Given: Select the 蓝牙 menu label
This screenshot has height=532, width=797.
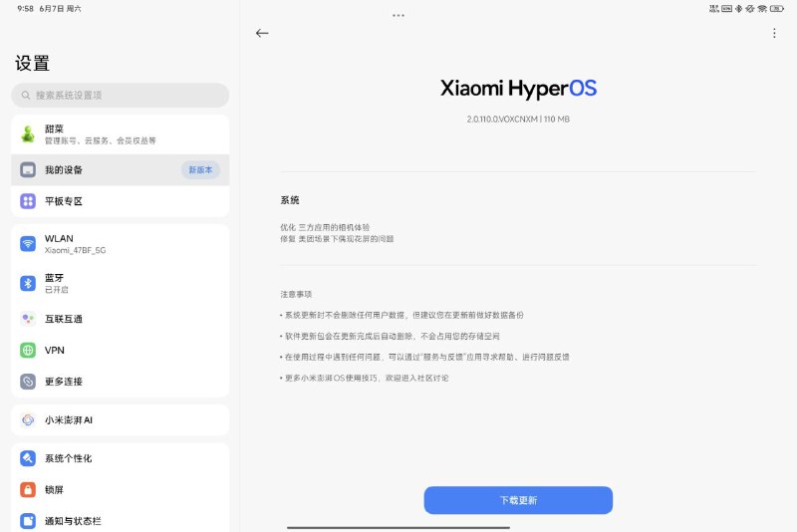Looking at the screenshot, I should tap(55, 278).
